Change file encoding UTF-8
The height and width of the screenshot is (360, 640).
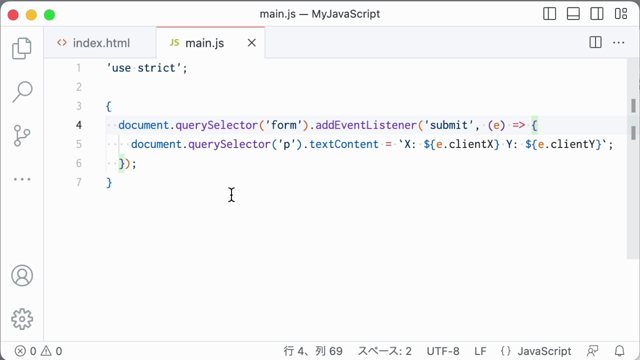click(443, 351)
